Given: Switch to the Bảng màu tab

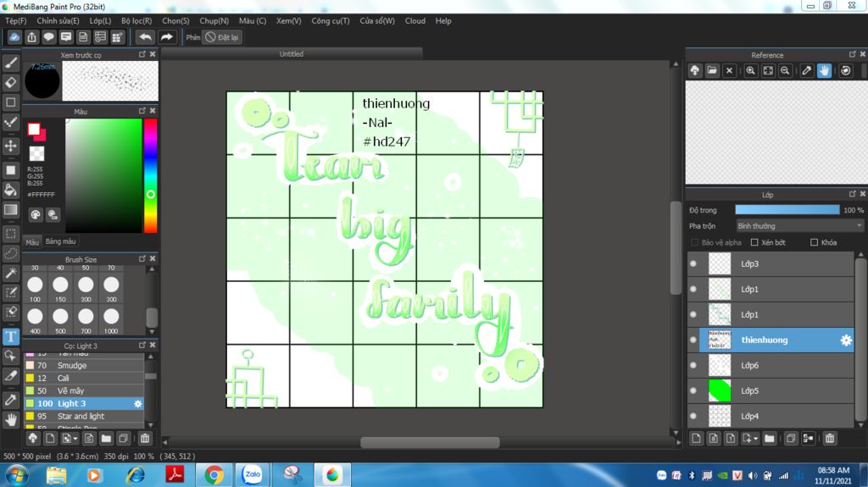Looking at the screenshot, I should pos(60,241).
